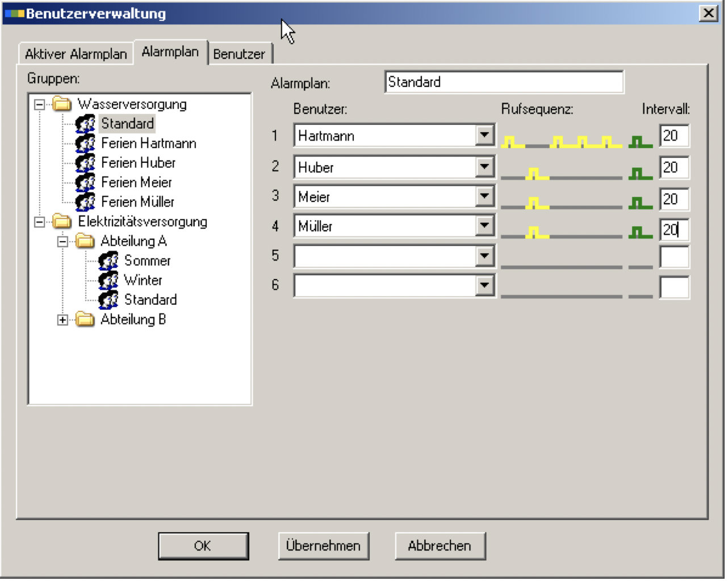The height and width of the screenshot is (581, 728).
Task: Click the Übernehmen button
Action: click(324, 546)
